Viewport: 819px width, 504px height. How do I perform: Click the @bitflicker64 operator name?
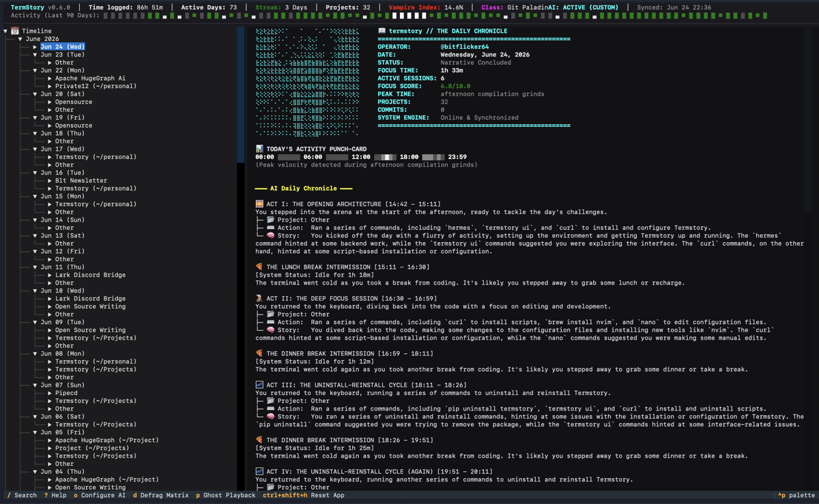465,47
